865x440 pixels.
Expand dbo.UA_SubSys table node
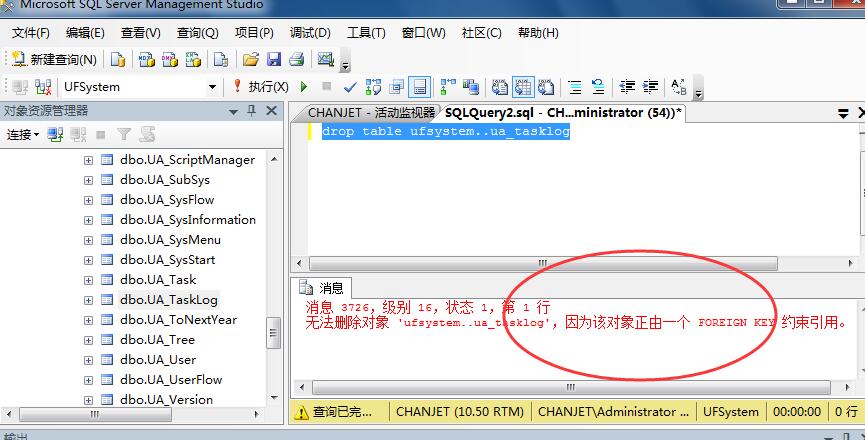coord(88,180)
